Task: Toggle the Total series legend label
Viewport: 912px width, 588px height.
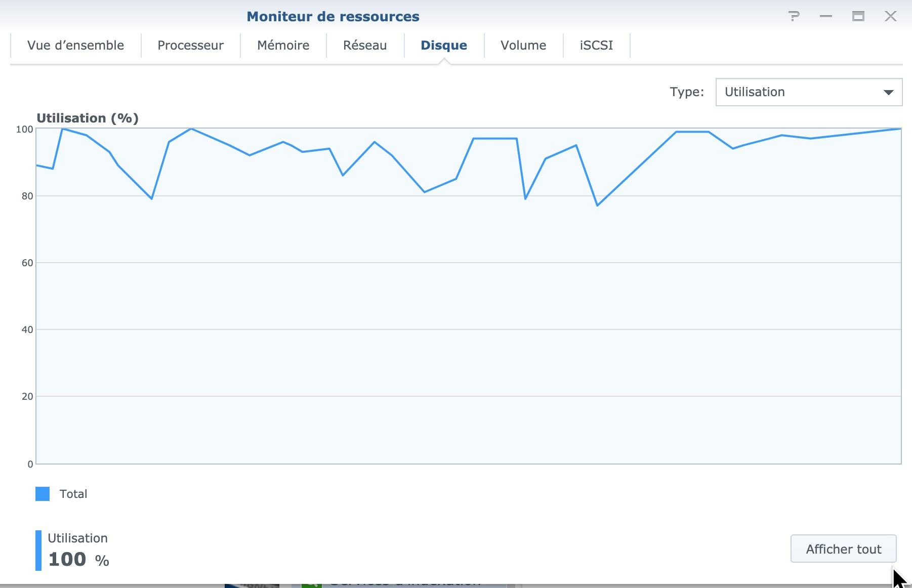Action: [x=73, y=494]
